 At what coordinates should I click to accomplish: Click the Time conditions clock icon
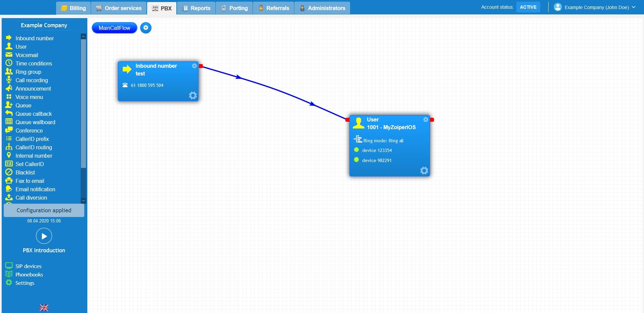tap(9, 63)
